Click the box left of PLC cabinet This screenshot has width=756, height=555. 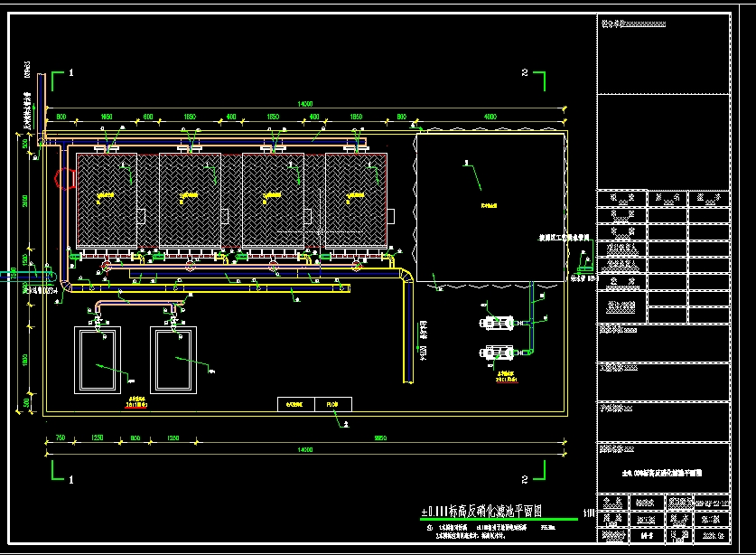click(x=296, y=404)
